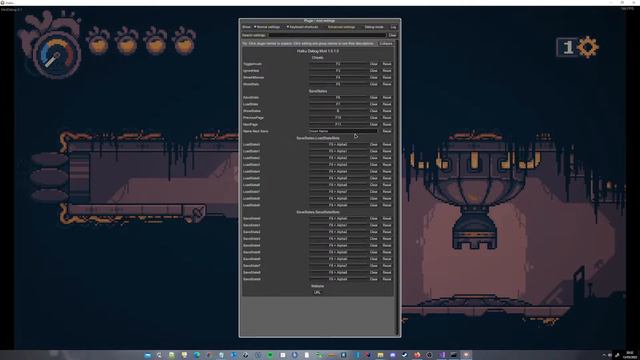Click the URL link under Website
The width and height of the screenshot is (640, 360).
pyautogui.click(x=317, y=292)
